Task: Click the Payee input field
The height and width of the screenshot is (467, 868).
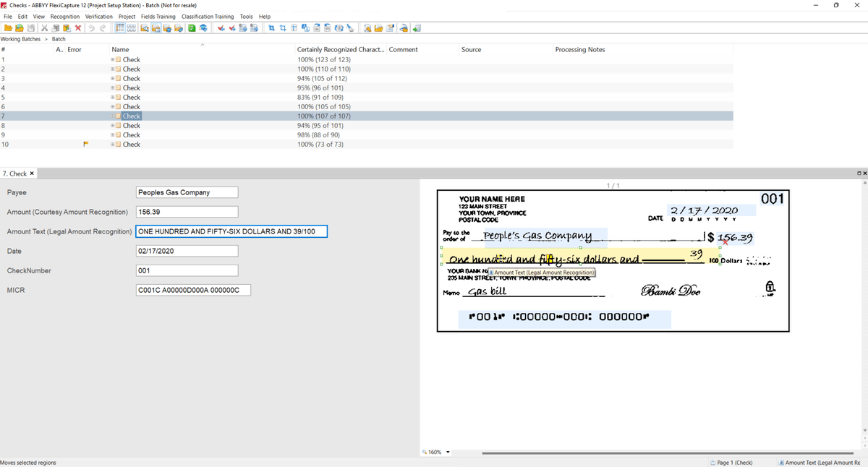Action: pyautogui.click(x=187, y=192)
